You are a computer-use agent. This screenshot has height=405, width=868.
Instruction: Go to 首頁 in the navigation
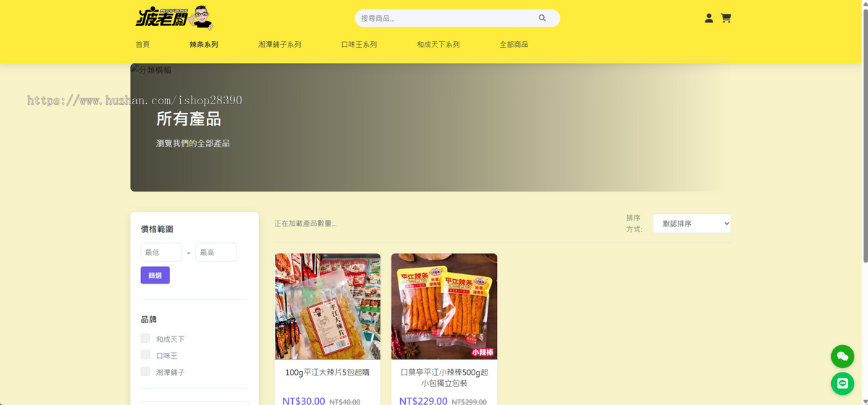[x=142, y=45]
